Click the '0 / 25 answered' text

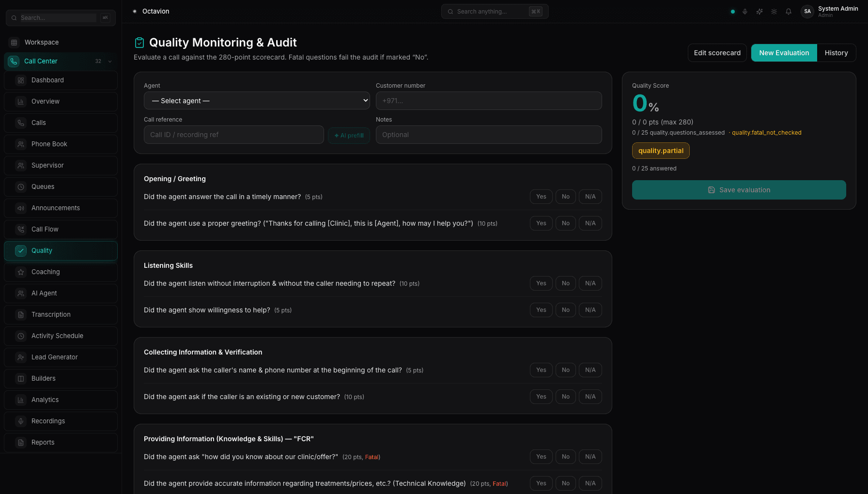[654, 169]
